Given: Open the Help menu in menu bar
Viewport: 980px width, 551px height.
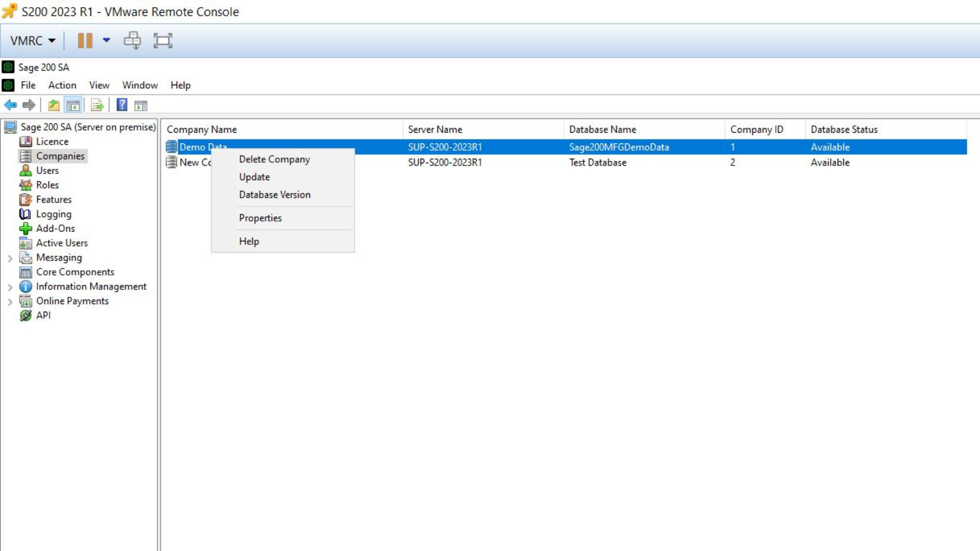Looking at the screenshot, I should pyautogui.click(x=180, y=85).
